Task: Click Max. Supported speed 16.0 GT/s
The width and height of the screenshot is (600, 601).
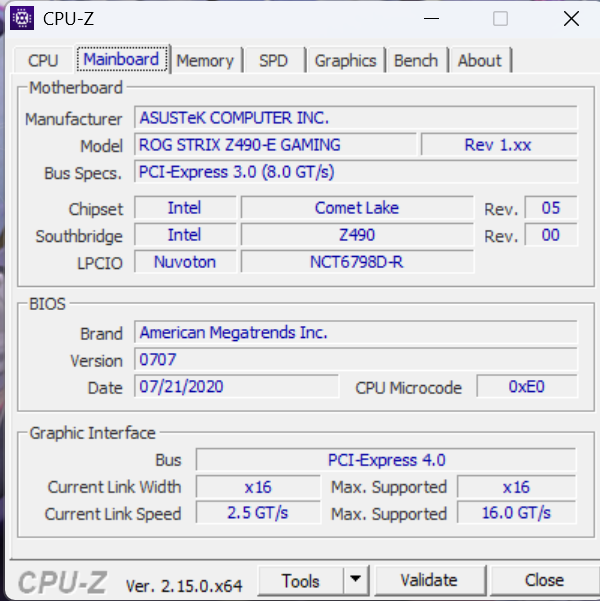Action: pyautogui.click(x=516, y=513)
